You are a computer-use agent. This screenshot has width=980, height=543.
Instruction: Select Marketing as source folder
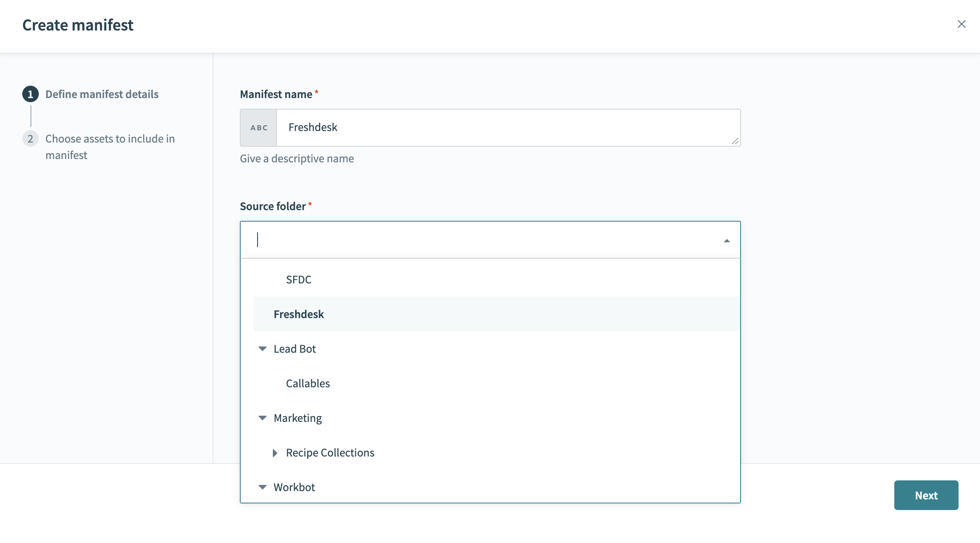(298, 418)
